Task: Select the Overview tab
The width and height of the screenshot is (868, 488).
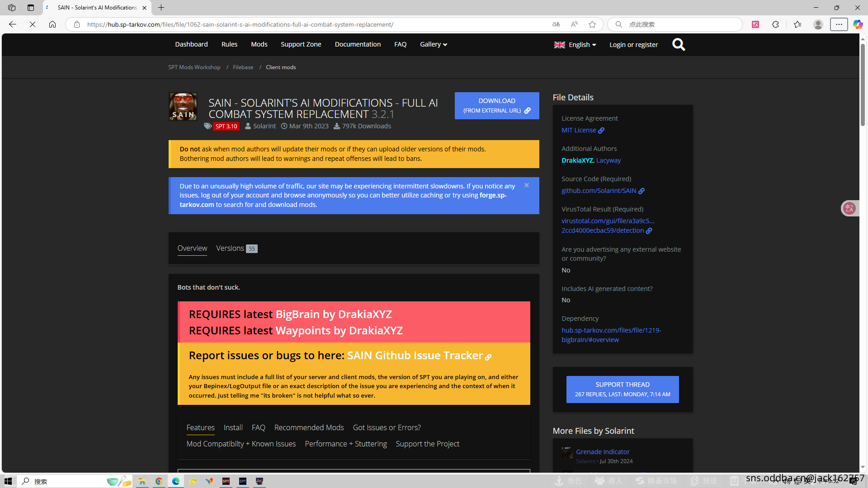Action: (x=192, y=248)
